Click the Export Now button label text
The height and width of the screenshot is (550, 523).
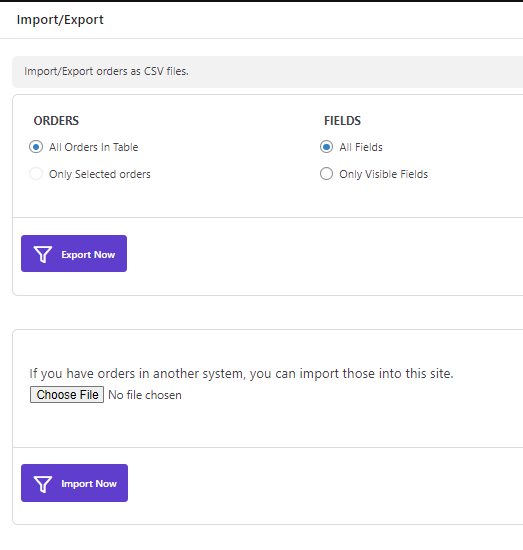point(88,255)
